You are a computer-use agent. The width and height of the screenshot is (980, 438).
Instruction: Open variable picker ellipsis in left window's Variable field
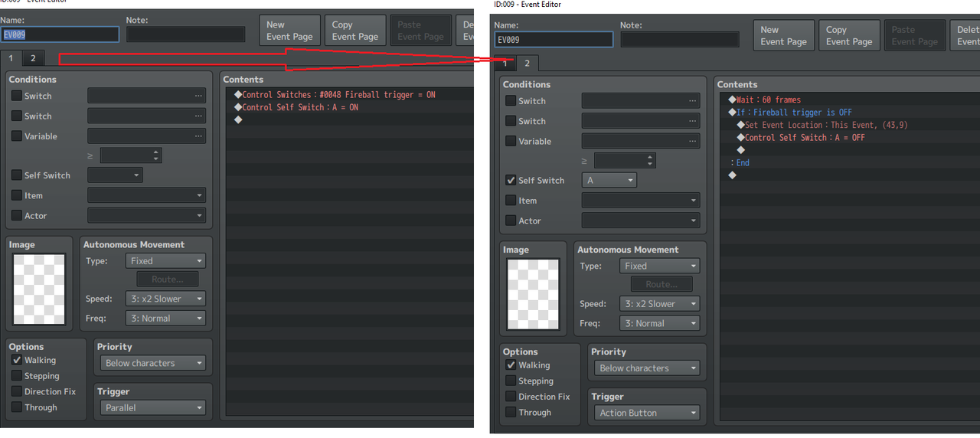[x=198, y=136]
